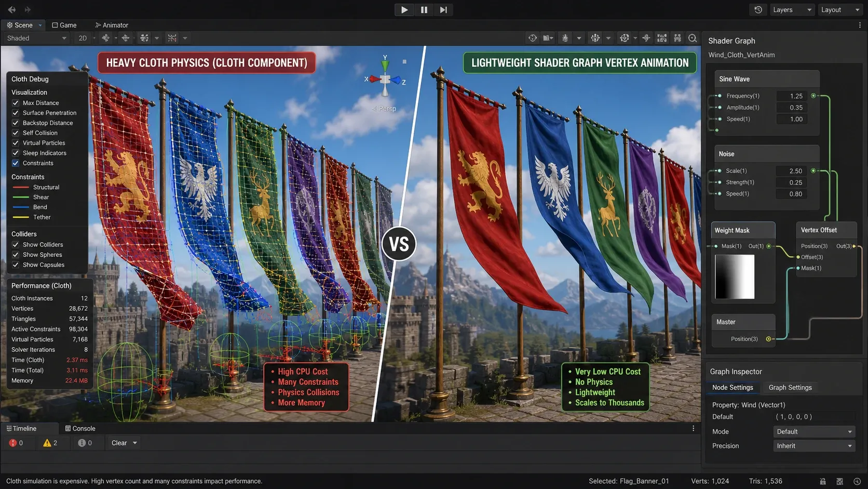Toggle the Constraints checkbox
Screen dimensions: 868x489
tap(16, 163)
